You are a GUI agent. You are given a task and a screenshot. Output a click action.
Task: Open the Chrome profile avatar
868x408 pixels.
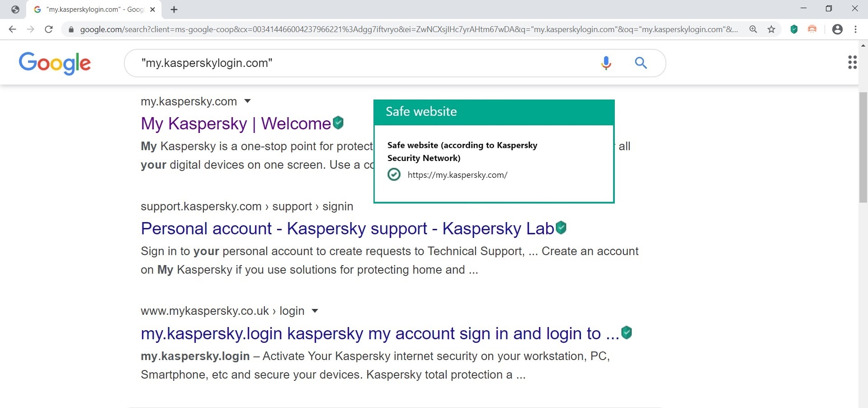pyautogui.click(x=837, y=29)
